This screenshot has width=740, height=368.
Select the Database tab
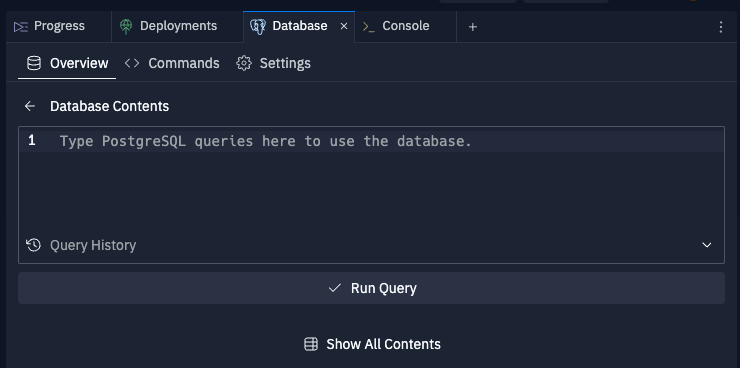(299, 26)
